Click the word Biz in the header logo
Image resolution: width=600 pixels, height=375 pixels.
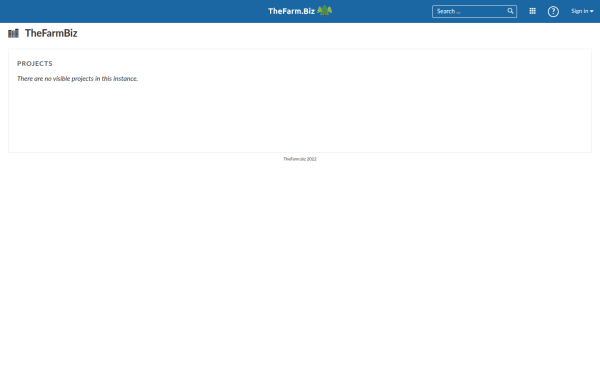309,11
